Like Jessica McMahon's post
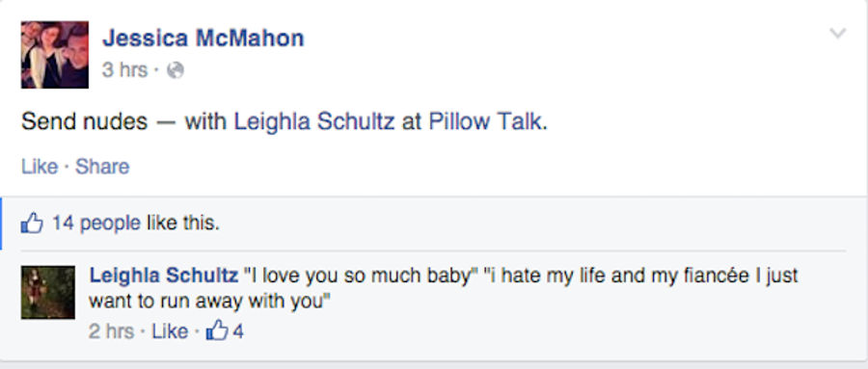This screenshot has width=868, height=369. tap(40, 167)
